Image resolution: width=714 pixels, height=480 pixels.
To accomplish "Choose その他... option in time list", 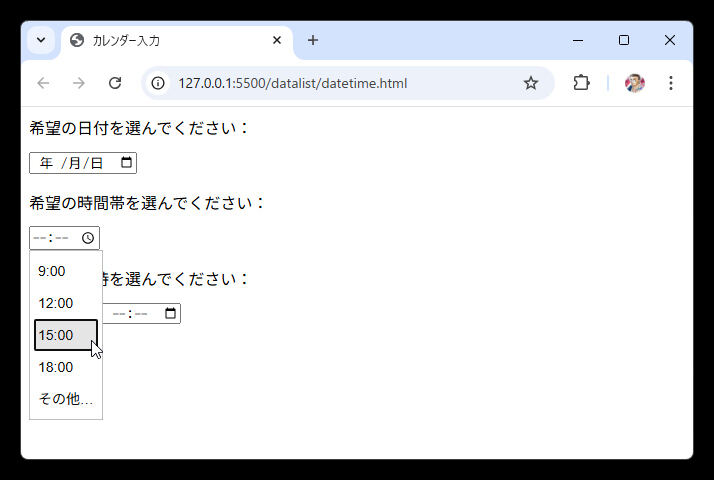I will tap(65, 399).
